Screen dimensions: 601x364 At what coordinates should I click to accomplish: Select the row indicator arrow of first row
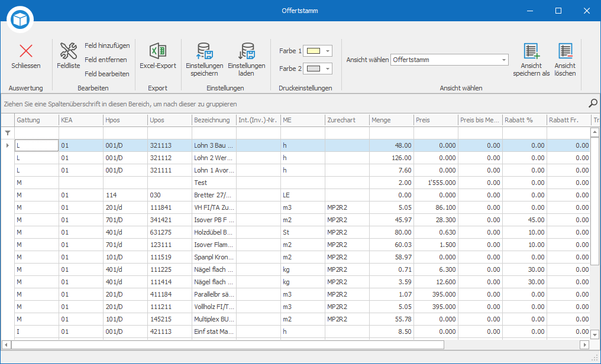tap(8, 145)
